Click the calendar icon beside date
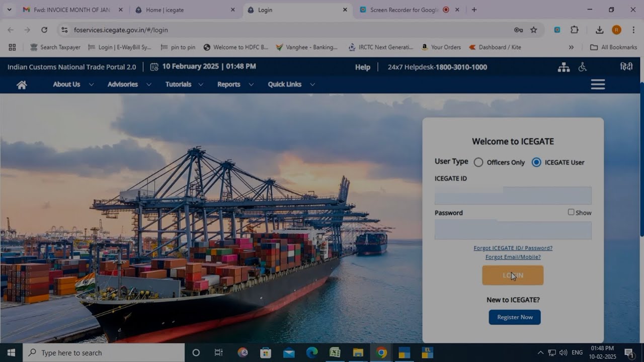The image size is (644, 362). pyautogui.click(x=154, y=66)
